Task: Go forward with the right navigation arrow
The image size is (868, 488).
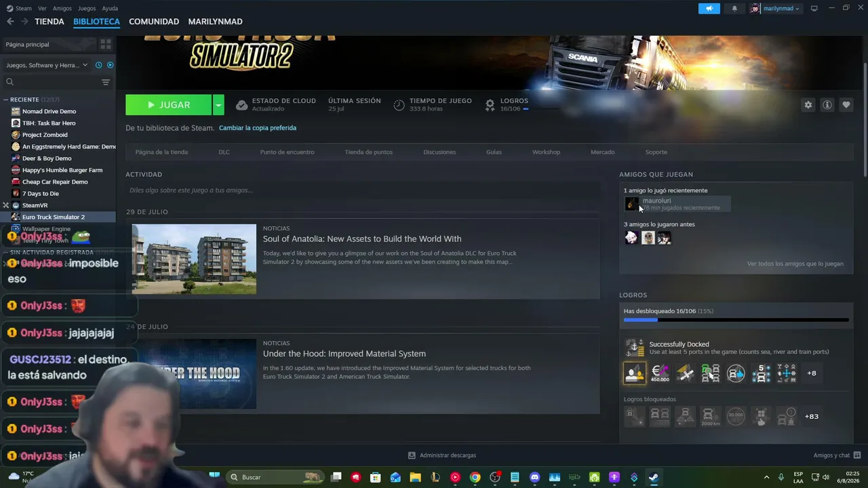Action: pos(24,22)
